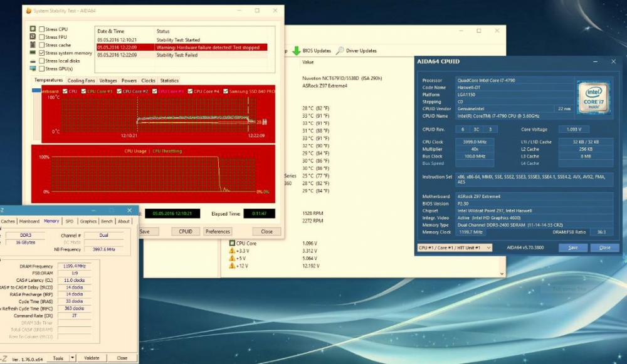Click the +3.3 V warning icon
Screen dimensions: 627x364
click(x=232, y=251)
